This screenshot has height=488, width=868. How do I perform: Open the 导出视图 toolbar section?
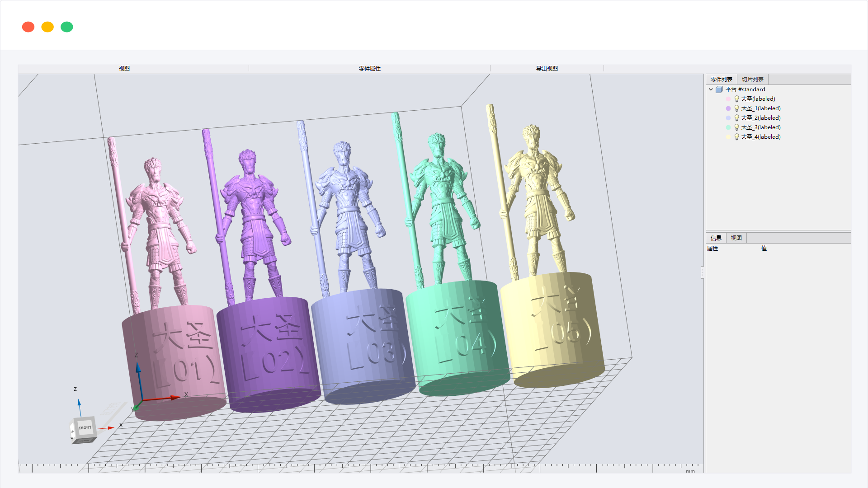547,69
